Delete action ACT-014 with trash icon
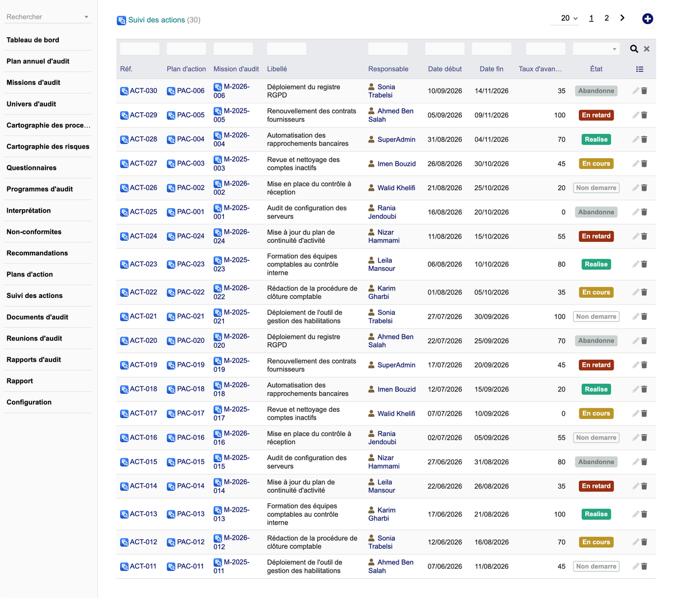The height and width of the screenshot is (616, 673). [x=644, y=486]
